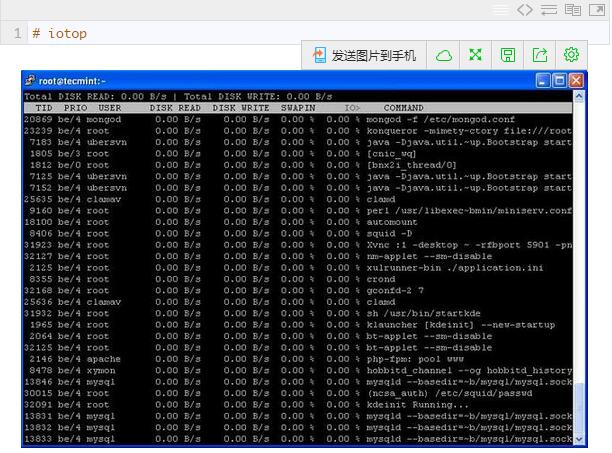The height and width of the screenshot is (453, 612).
Task: Click the SWAPIN column header
Action: (x=298, y=108)
